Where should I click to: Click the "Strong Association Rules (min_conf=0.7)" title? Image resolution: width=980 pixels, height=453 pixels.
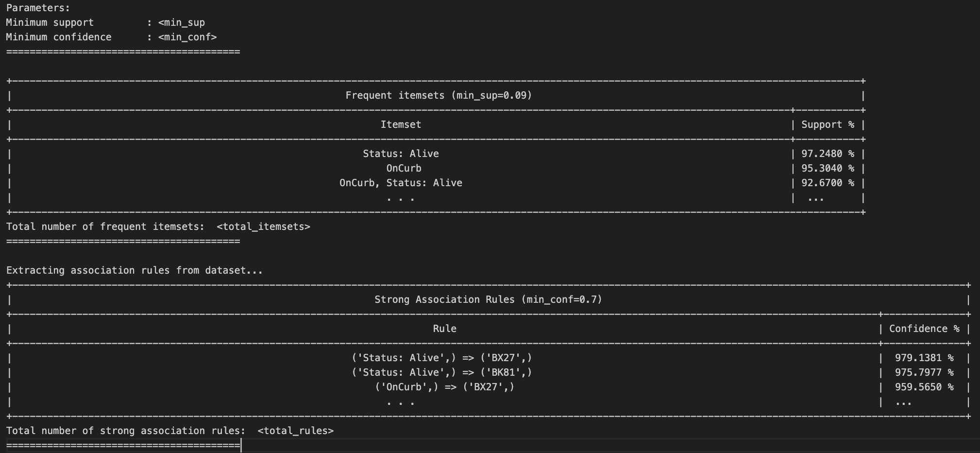tap(488, 299)
